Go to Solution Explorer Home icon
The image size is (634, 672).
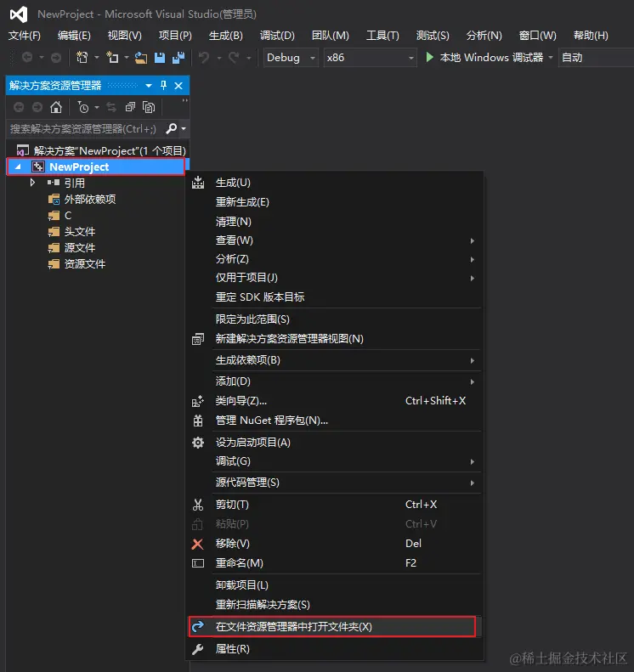[x=56, y=107]
